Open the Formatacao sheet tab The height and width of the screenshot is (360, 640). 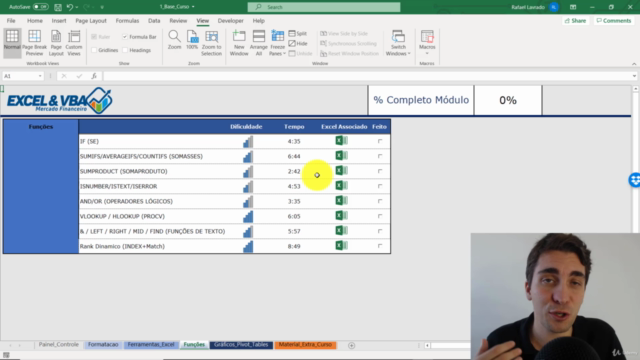[x=103, y=345]
